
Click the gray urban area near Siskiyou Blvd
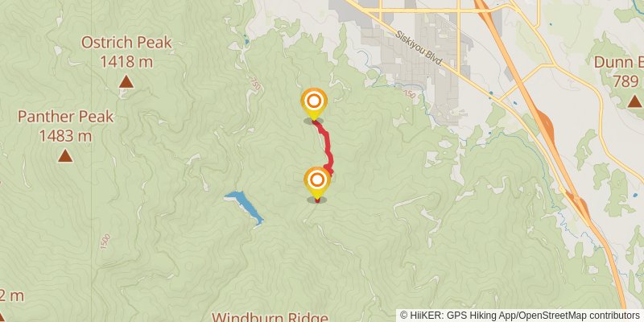pyautogui.click(x=415, y=62)
